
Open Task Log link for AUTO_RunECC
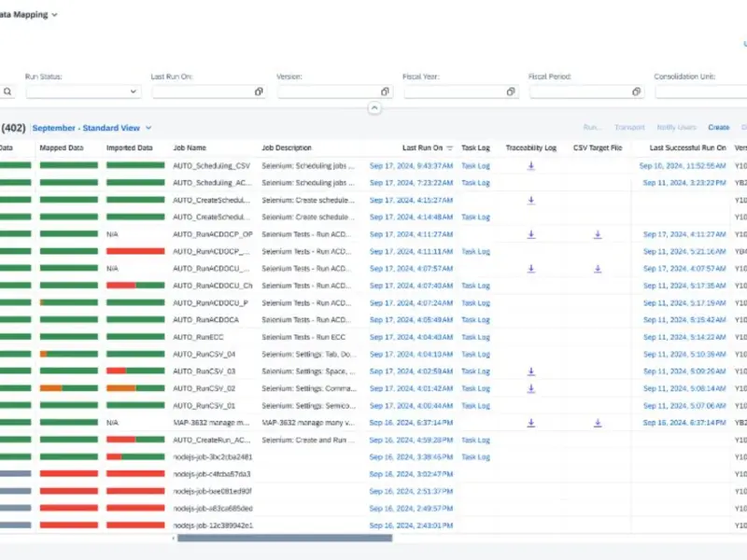[x=475, y=337]
